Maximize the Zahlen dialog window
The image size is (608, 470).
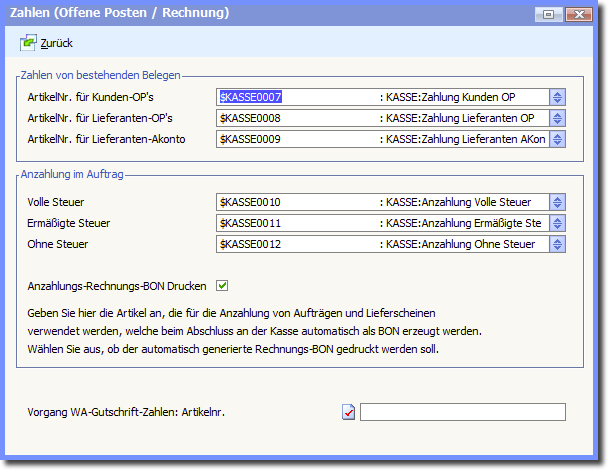pos(548,14)
